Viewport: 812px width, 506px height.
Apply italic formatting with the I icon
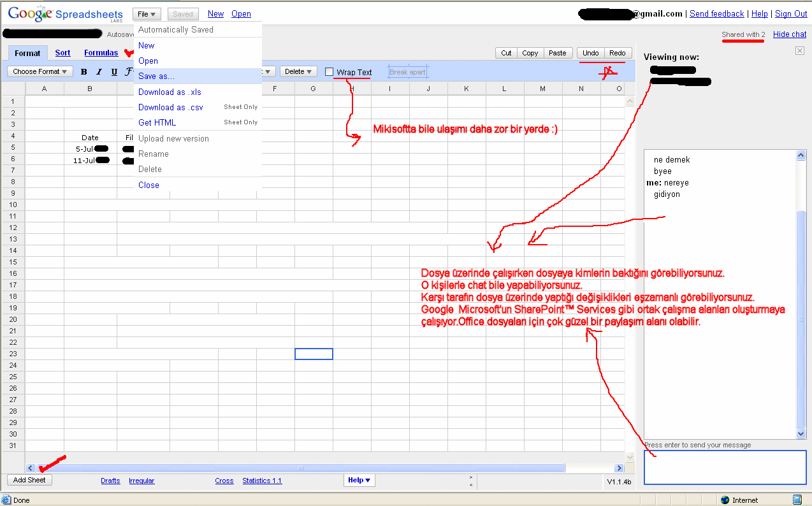coord(99,72)
